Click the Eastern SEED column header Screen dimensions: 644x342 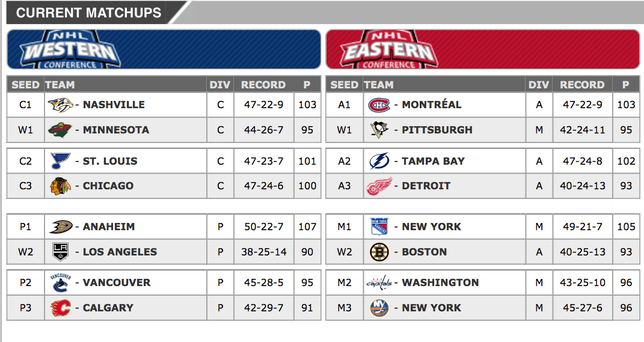[344, 85]
